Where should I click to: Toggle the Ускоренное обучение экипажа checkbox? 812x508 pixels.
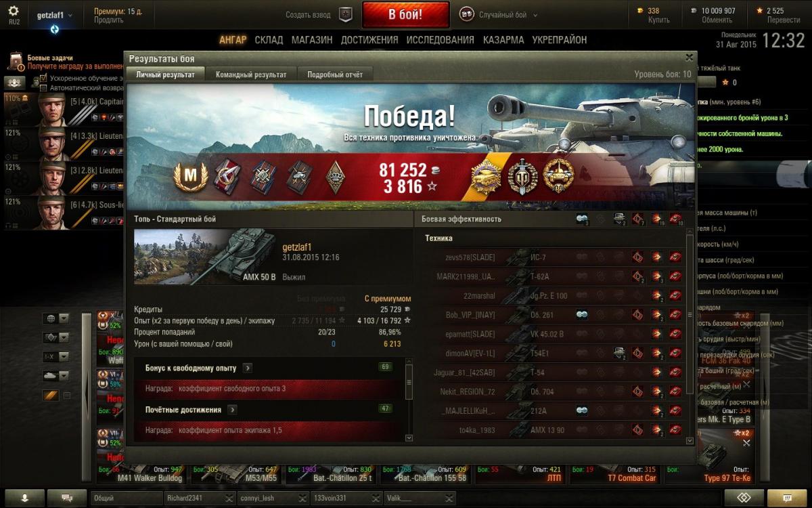coord(44,79)
